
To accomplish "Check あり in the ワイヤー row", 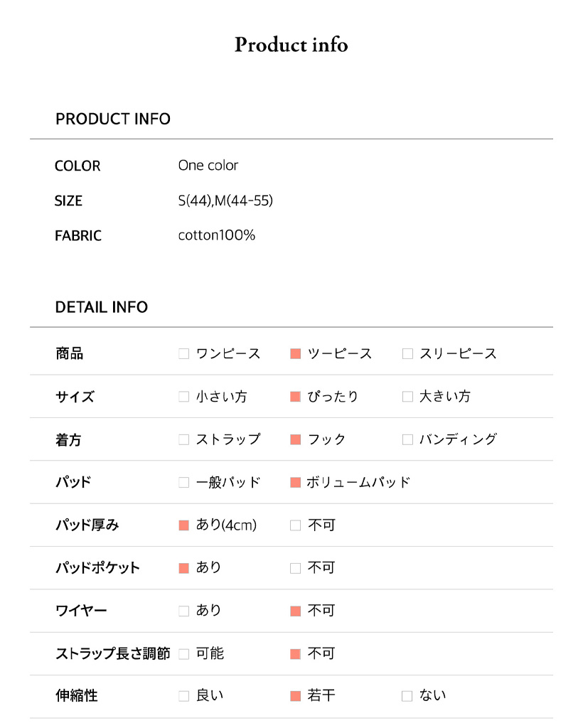I will coord(184,611).
